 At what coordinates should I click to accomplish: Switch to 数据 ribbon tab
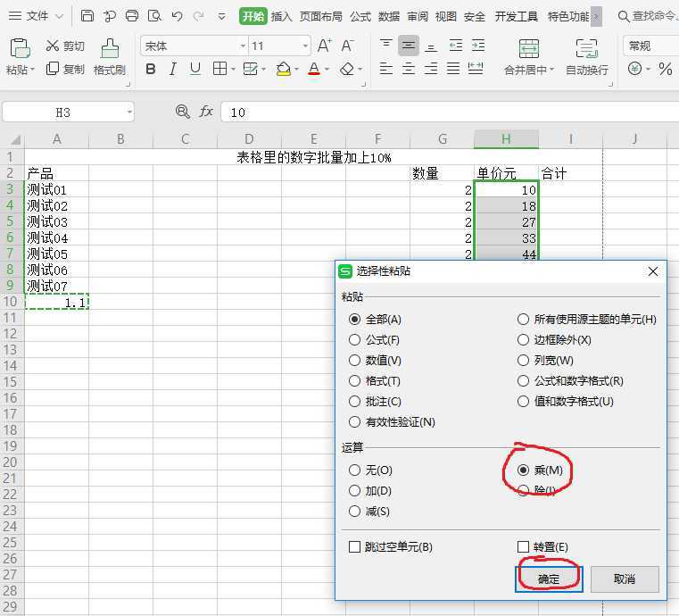pos(389,16)
